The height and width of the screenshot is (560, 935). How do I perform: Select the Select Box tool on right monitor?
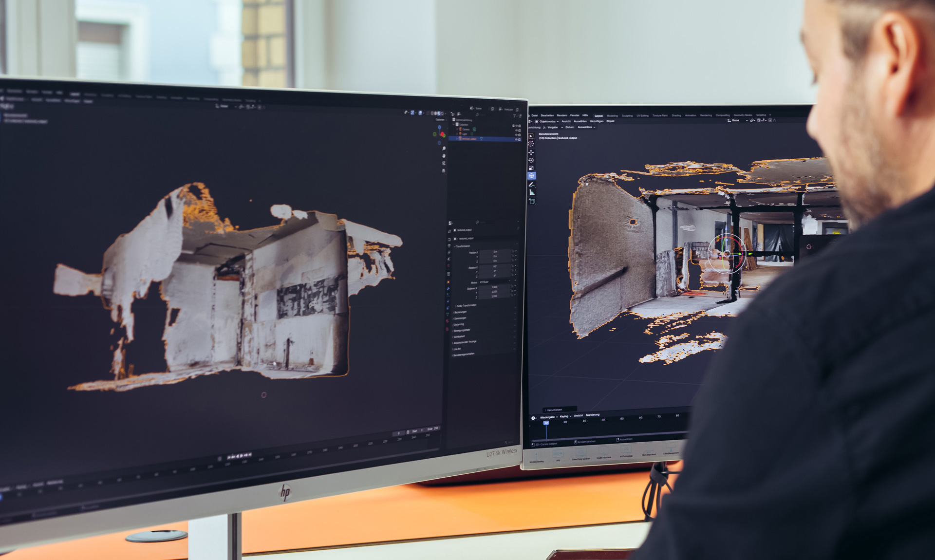[531, 136]
